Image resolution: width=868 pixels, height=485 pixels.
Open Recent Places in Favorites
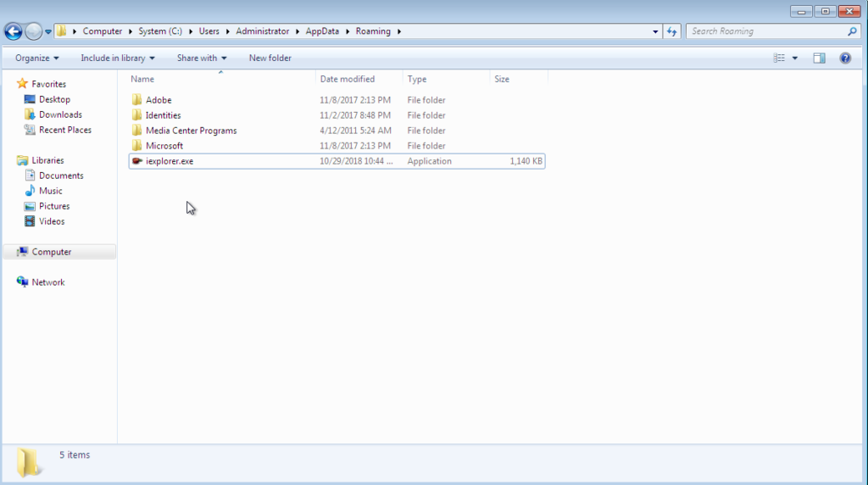click(x=65, y=130)
